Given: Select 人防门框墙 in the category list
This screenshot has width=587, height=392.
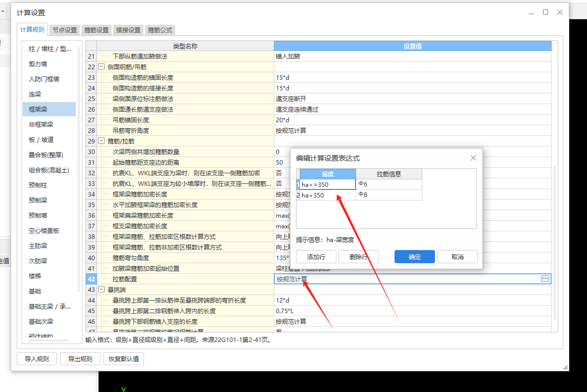Looking at the screenshot, I should click(x=50, y=79).
